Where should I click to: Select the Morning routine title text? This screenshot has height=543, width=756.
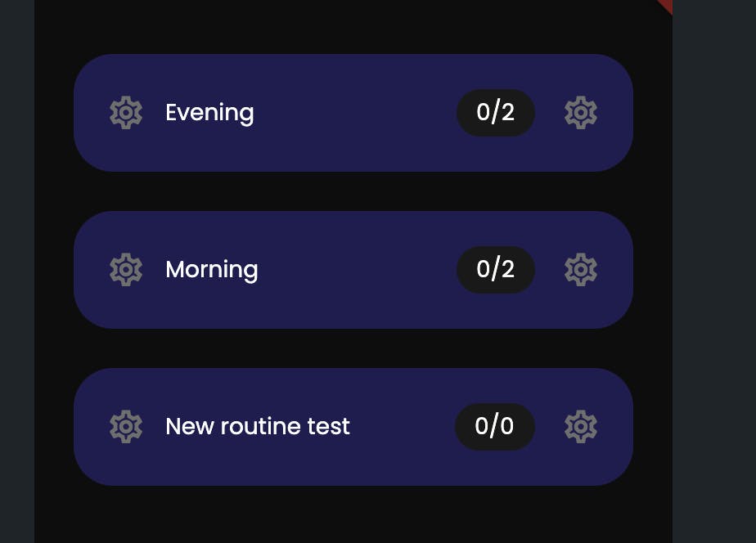212,270
